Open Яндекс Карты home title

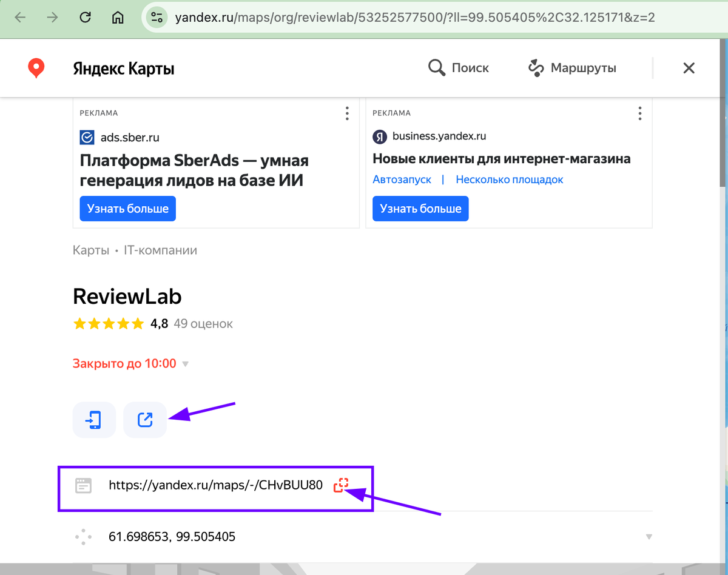click(124, 69)
